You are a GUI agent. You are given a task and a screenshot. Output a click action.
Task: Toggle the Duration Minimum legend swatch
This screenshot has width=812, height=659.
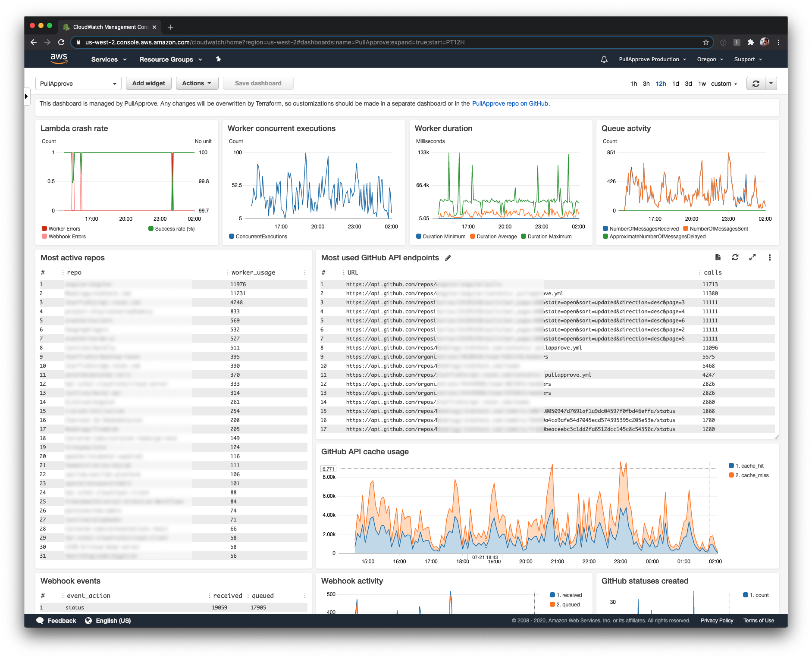point(419,236)
